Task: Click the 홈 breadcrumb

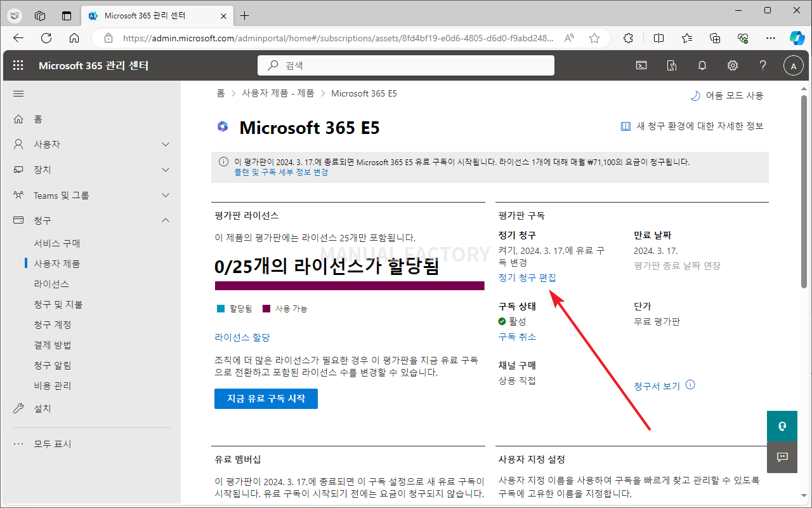Action: [x=221, y=93]
